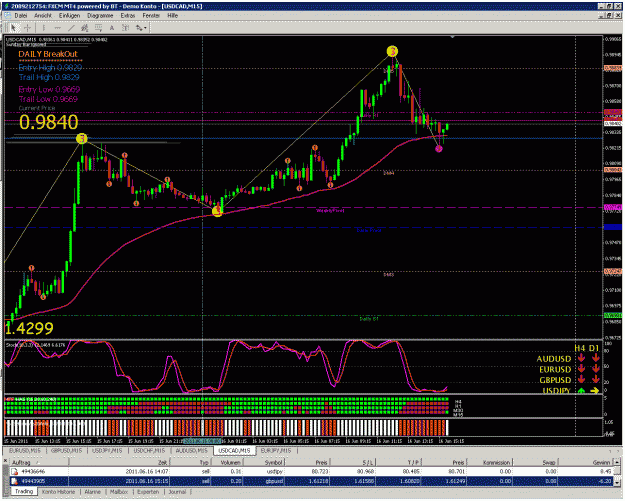Open the Konto Historie tab
This screenshot has width=625, height=501.
point(58,492)
